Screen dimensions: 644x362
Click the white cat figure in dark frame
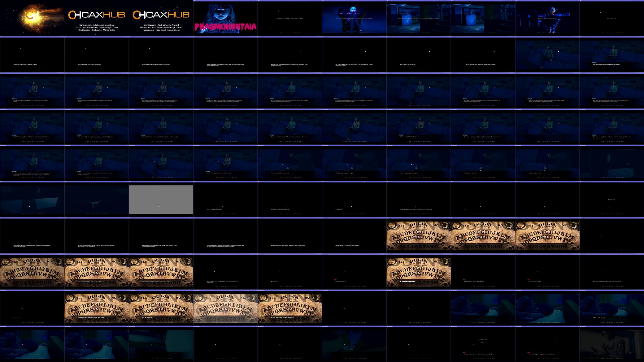point(93,203)
